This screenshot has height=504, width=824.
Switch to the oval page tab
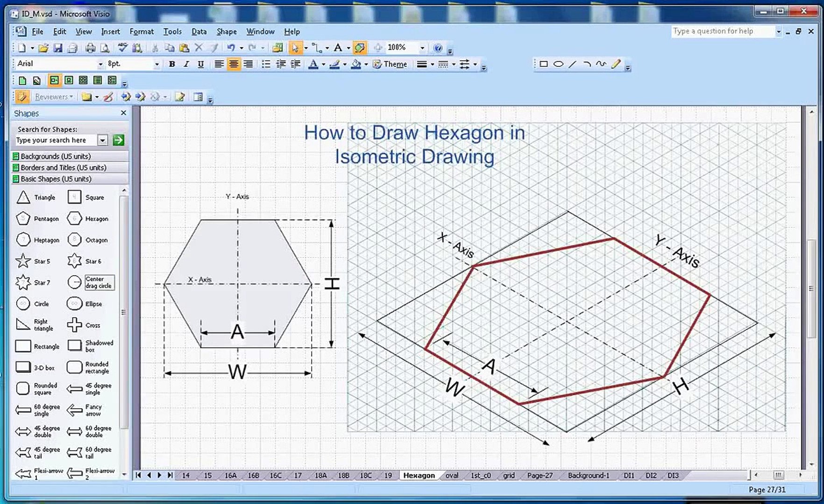click(452, 475)
